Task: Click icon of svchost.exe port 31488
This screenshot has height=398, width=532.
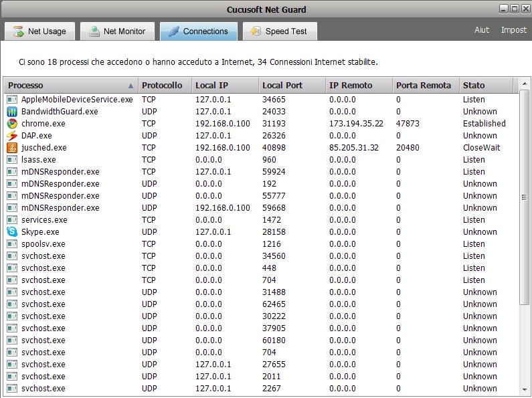Action: (12, 292)
